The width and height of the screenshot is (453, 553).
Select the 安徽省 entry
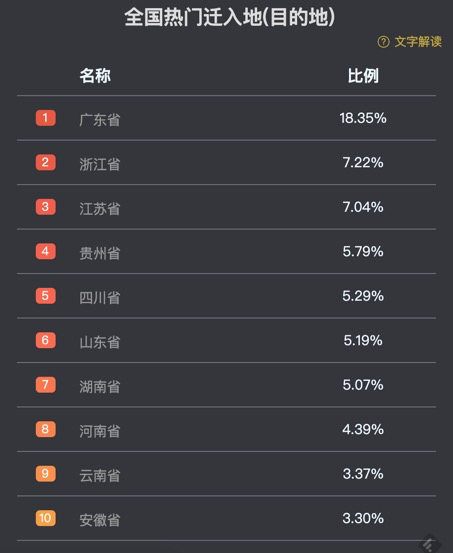(x=100, y=520)
